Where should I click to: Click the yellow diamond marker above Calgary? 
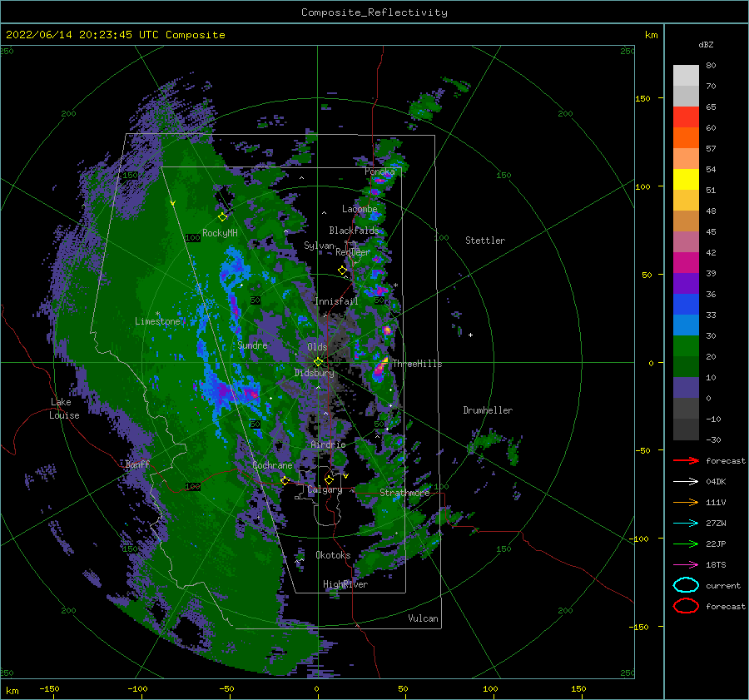coord(329,479)
